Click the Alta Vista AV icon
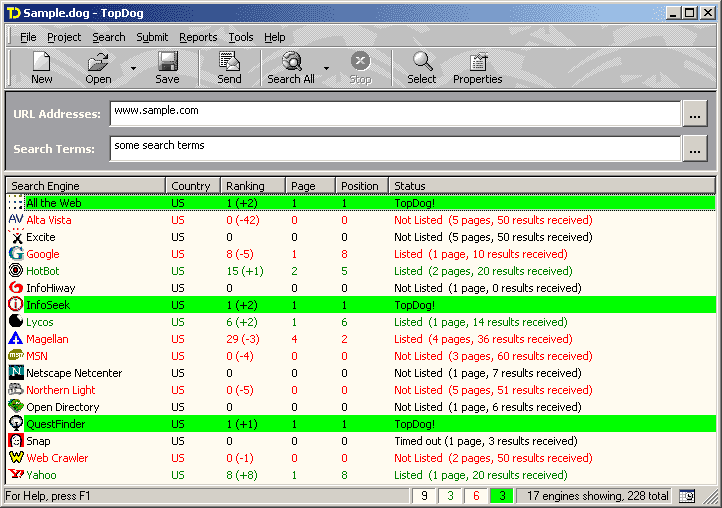722x508 pixels. [16, 220]
